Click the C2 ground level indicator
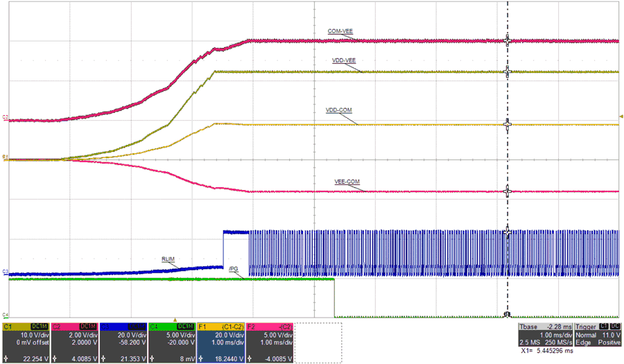Image resolution: width=624 pixels, height=364 pixels. (x=5, y=117)
